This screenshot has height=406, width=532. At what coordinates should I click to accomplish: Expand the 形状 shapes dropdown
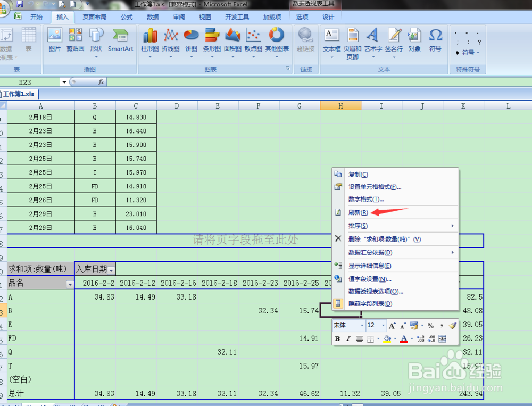pyautogui.click(x=96, y=57)
